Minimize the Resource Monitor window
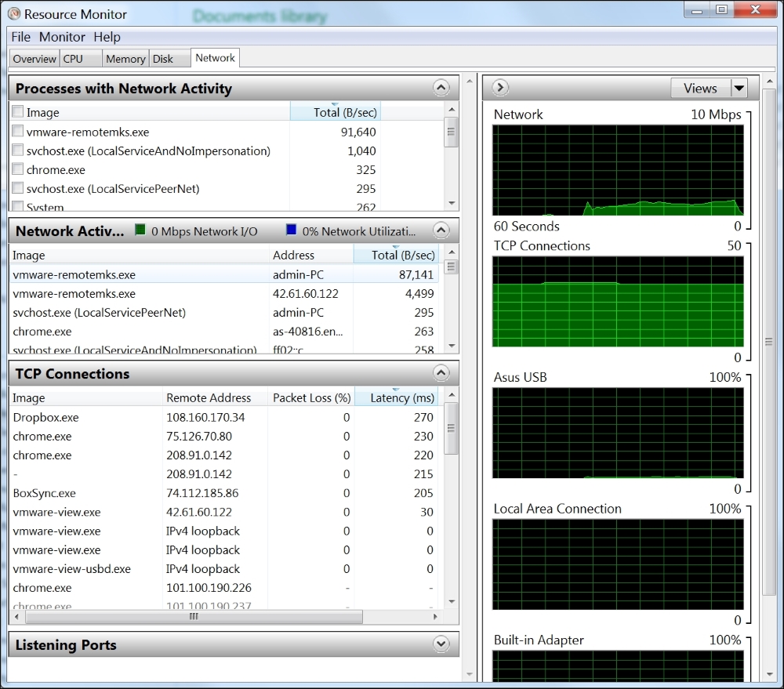The height and width of the screenshot is (689, 784). pyautogui.click(x=697, y=10)
